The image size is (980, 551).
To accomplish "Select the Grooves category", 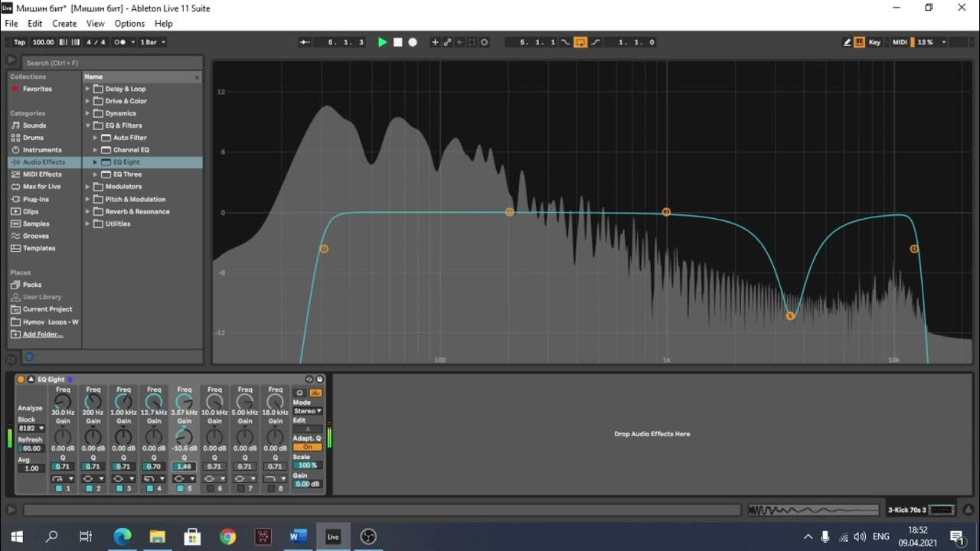I will pyautogui.click(x=35, y=236).
